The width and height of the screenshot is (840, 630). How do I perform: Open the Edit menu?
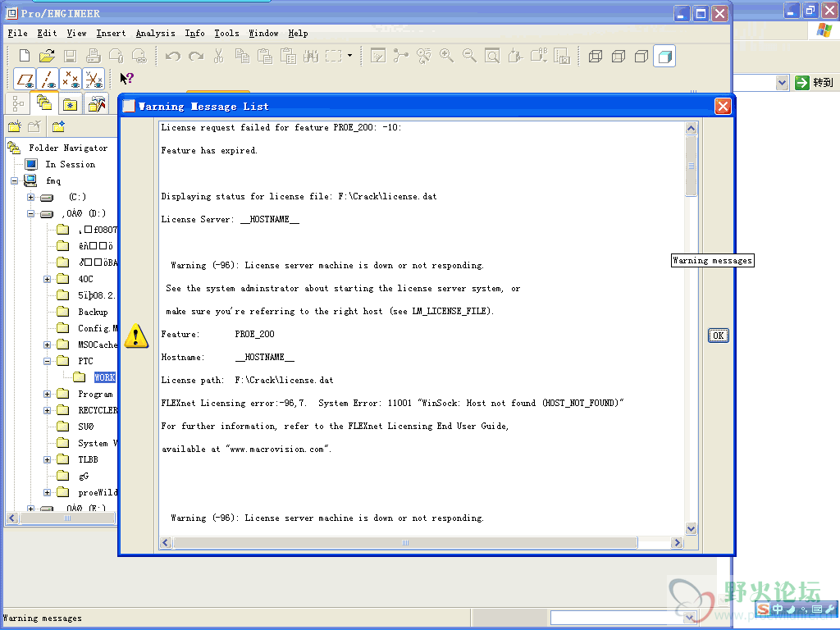(x=47, y=33)
